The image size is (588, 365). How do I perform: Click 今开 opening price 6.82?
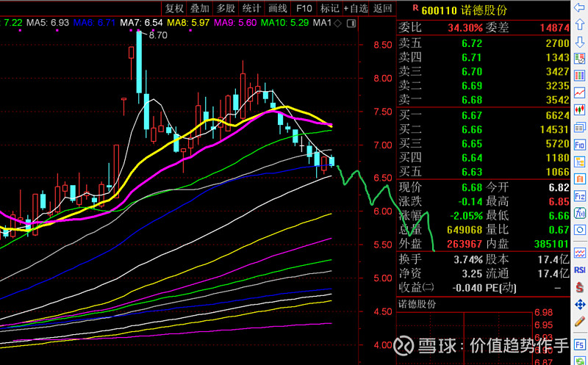pos(559,187)
